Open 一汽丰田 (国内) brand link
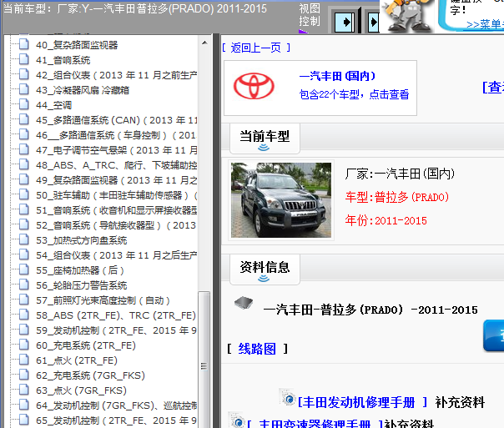This screenshot has height=428, width=504. (x=337, y=76)
